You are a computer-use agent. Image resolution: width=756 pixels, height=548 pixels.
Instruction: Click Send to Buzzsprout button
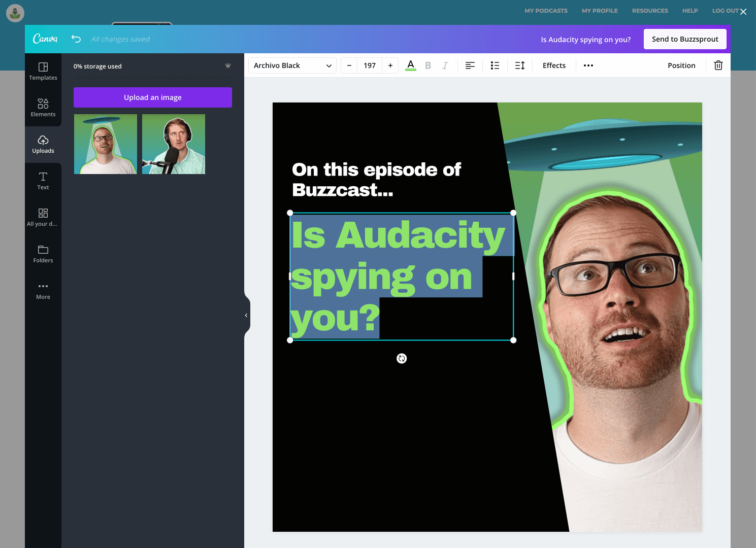pyautogui.click(x=685, y=39)
